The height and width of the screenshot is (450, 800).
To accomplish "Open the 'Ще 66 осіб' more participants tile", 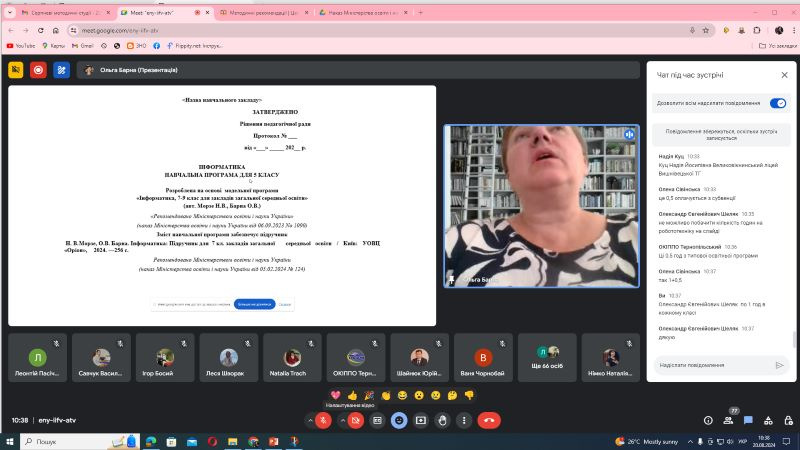I will [547, 358].
